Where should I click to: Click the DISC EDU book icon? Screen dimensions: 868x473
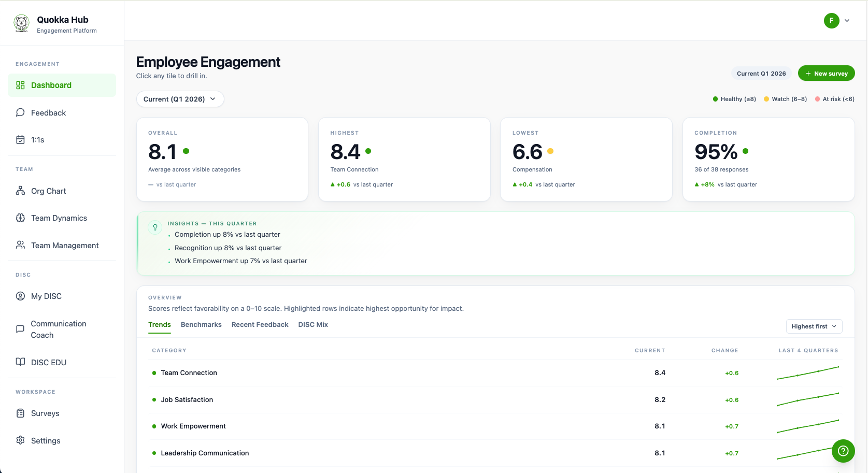(x=20, y=362)
